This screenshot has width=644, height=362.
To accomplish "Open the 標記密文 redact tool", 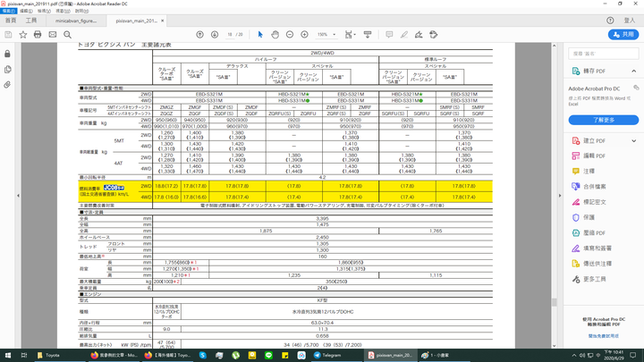I will [x=589, y=202].
